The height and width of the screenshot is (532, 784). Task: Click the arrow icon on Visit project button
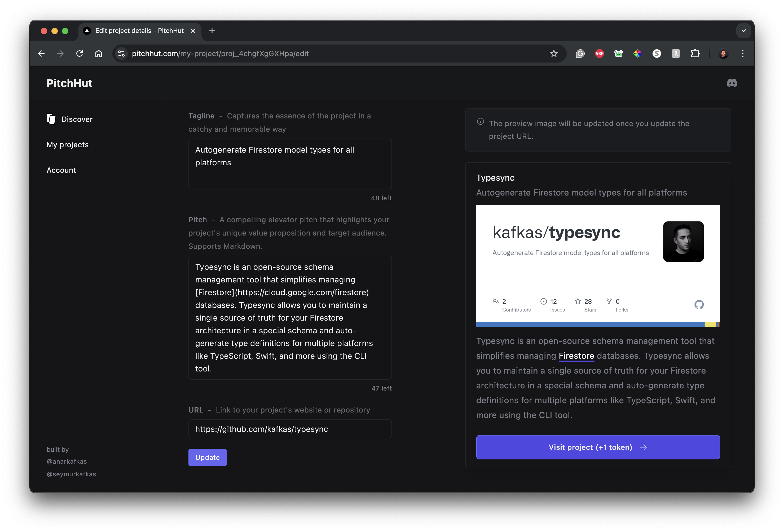[x=643, y=447]
